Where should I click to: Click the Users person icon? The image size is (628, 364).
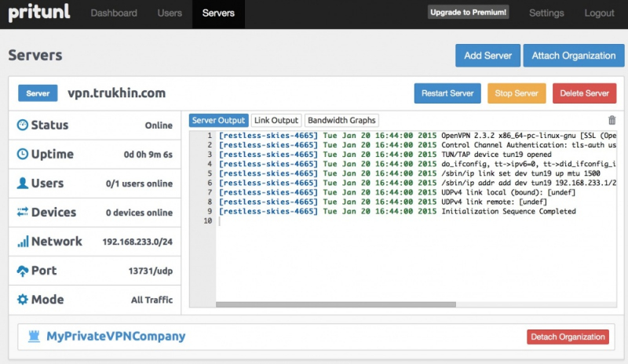[x=23, y=184]
